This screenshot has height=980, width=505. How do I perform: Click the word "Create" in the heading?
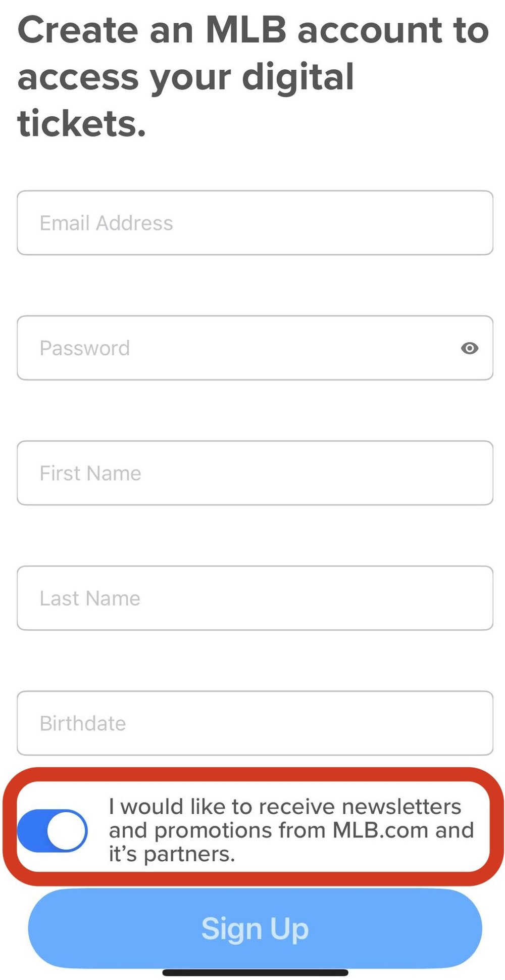click(78, 30)
